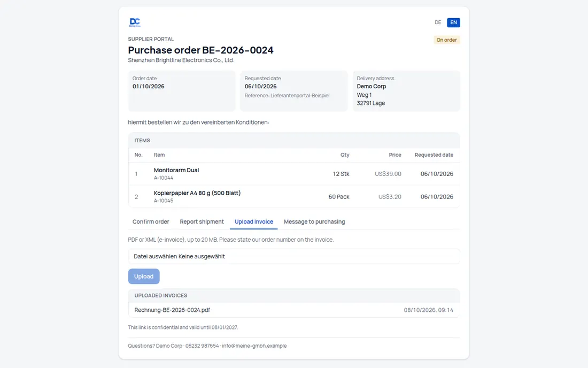Click Reference: Lieferantenportal-Beispiel text

[x=287, y=96]
